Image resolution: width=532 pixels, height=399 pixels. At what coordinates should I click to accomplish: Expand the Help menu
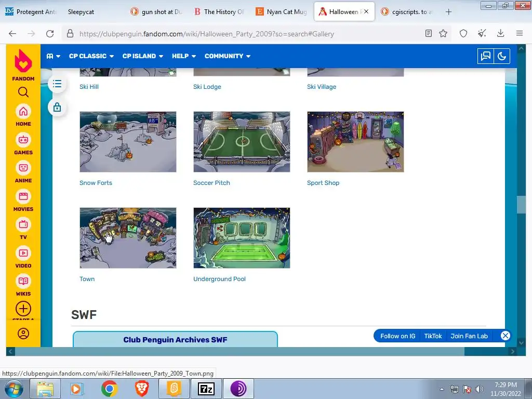click(x=184, y=56)
